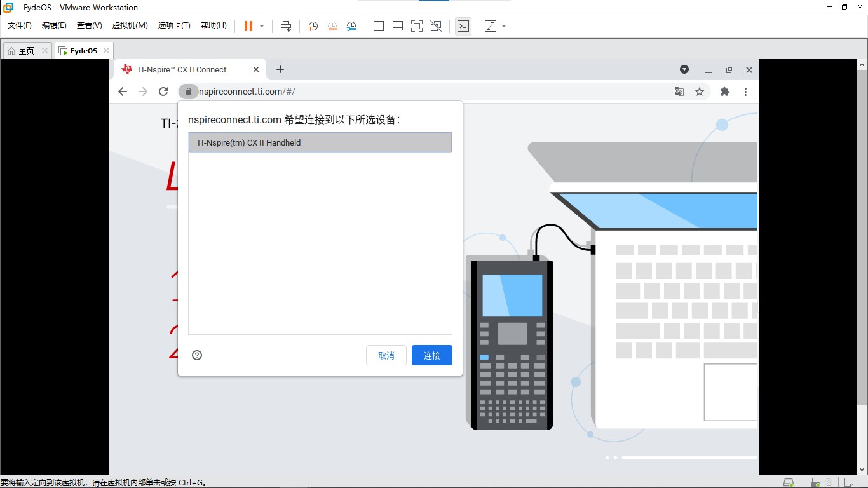868x488 pixels.
Task: Open the help question mark icon in dialog
Action: [x=197, y=355]
